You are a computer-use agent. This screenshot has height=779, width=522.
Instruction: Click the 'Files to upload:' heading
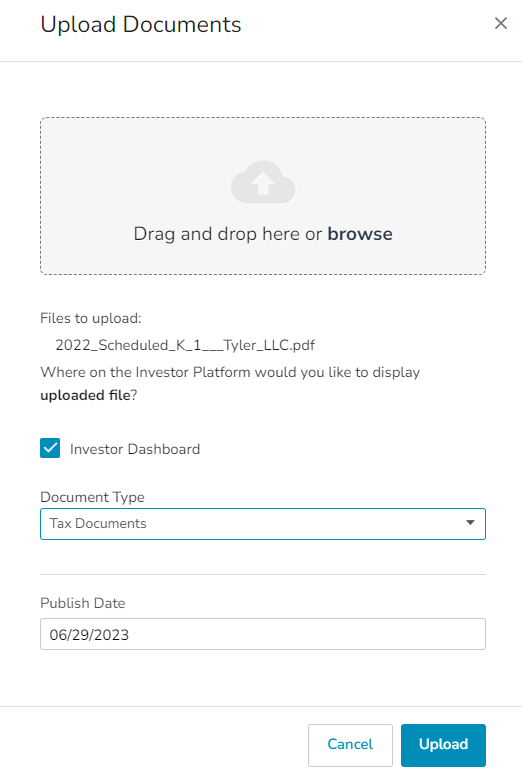91,318
